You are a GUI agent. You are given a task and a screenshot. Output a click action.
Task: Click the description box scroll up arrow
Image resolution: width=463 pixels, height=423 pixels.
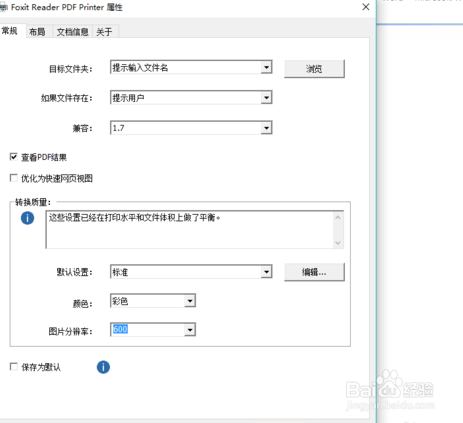pos(338,218)
